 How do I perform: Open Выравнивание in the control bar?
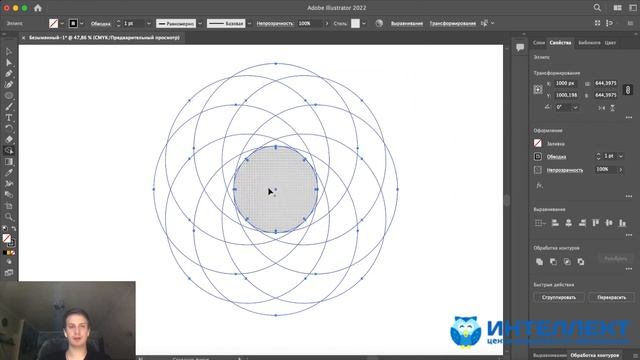(x=407, y=24)
